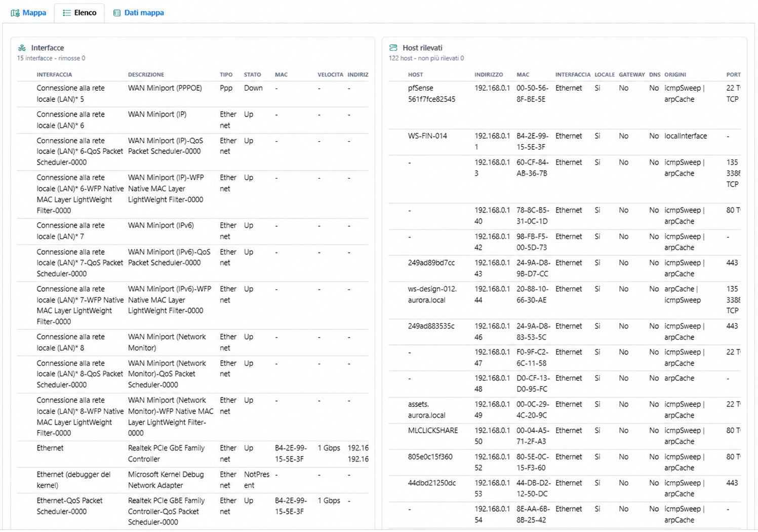Viewport: 758px width, 532px height.
Task: Select the pfSense 561f7fce82545 host
Action: click(x=431, y=94)
